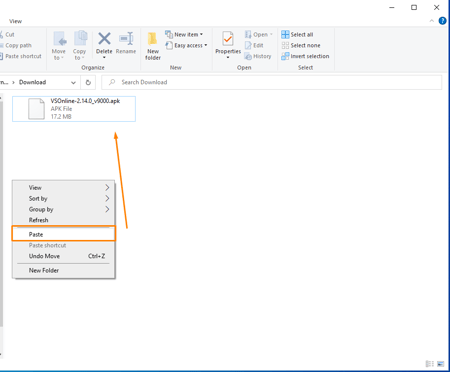Screen dimensions: 450x372
Task: Create a New folder from ribbon
Action: coord(153,46)
